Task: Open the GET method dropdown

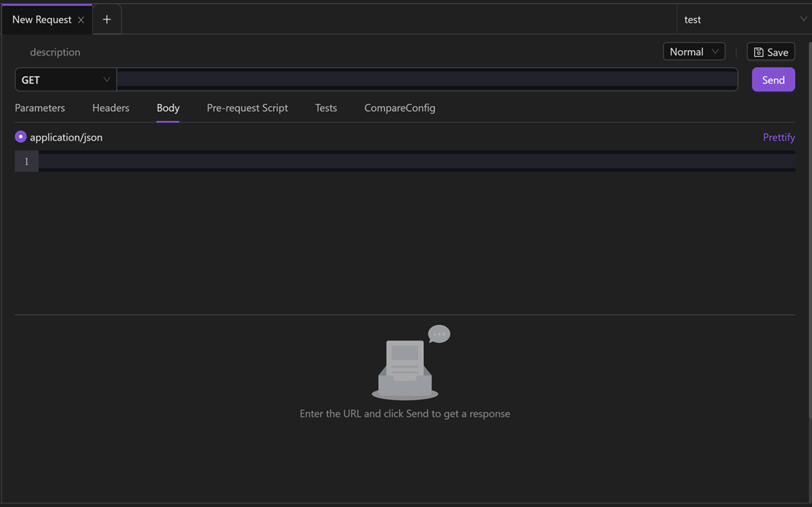Action: point(66,80)
